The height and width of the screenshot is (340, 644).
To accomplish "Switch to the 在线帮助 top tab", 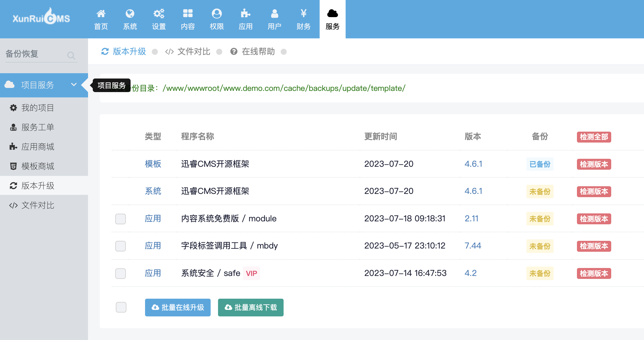I will pyautogui.click(x=253, y=52).
